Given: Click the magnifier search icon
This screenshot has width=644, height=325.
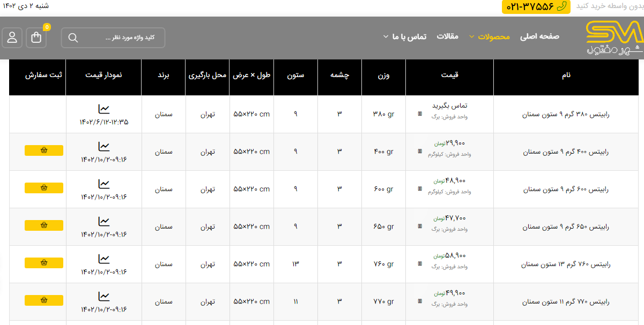Looking at the screenshot, I should click(73, 38).
